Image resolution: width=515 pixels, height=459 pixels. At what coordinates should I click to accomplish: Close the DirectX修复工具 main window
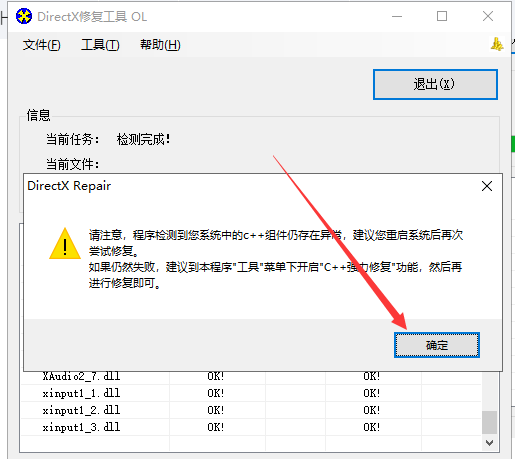click(488, 16)
